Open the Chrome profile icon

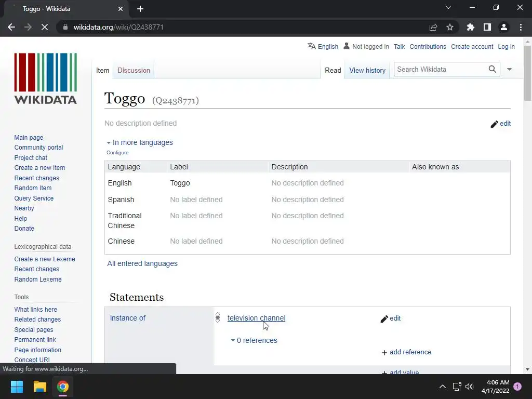(504, 27)
